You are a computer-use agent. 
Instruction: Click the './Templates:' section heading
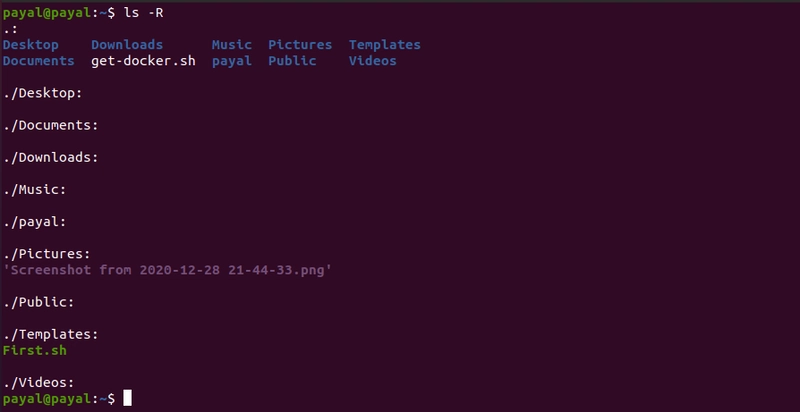(51, 335)
